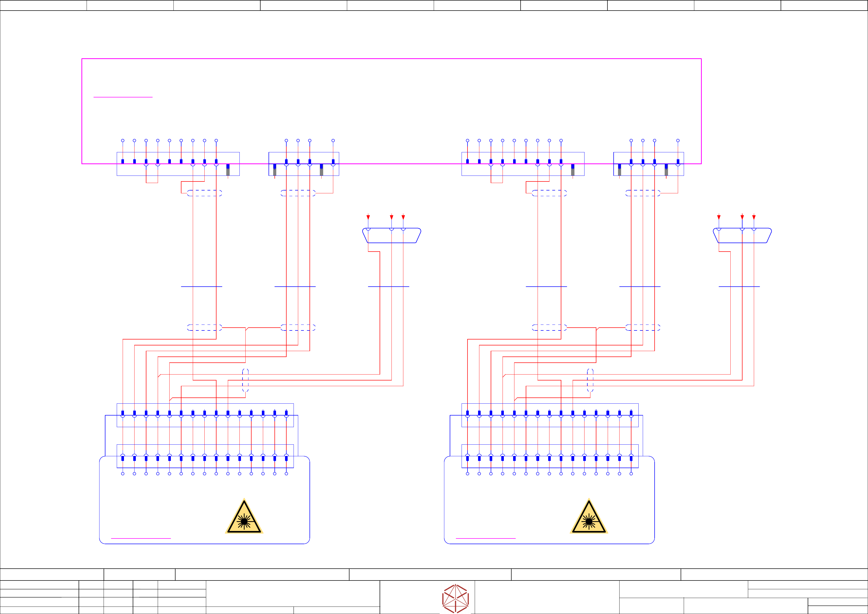Screen dimensions: 868x614
Task: Click leftmost bottom terminal circle of left laser module
Action: pos(123,474)
